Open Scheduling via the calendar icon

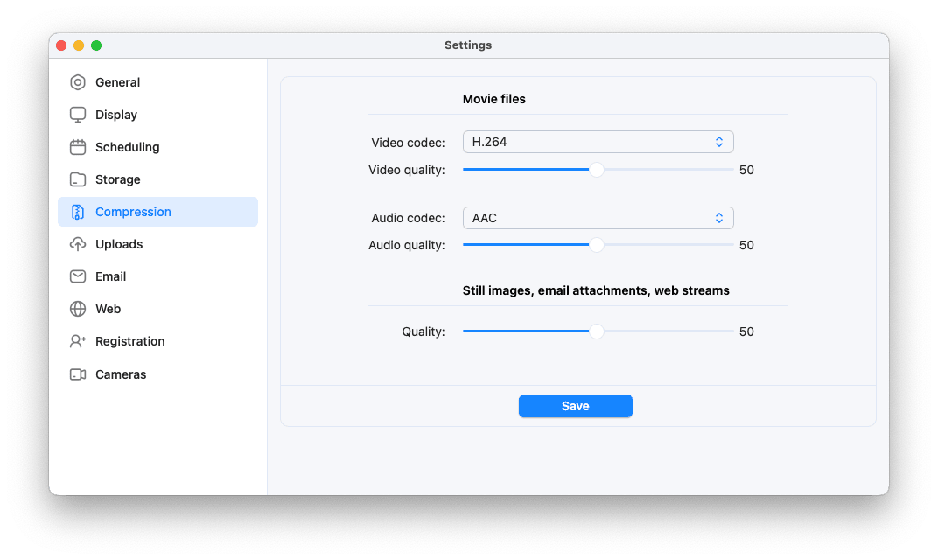78,146
